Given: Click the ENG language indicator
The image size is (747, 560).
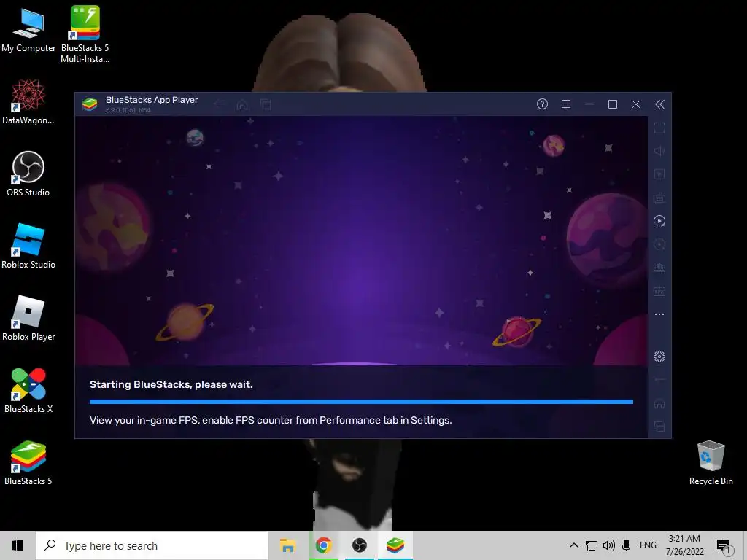Looking at the screenshot, I should (648, 545).
